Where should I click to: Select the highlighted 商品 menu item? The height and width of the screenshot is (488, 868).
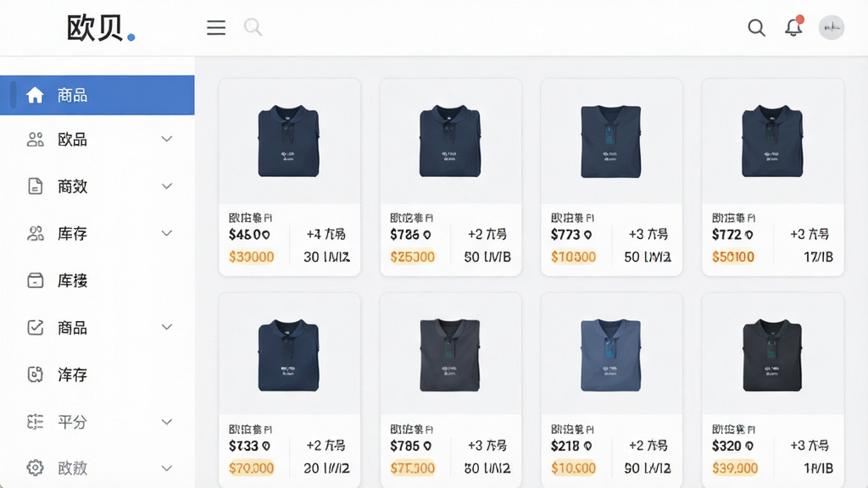tap(97, 95)
